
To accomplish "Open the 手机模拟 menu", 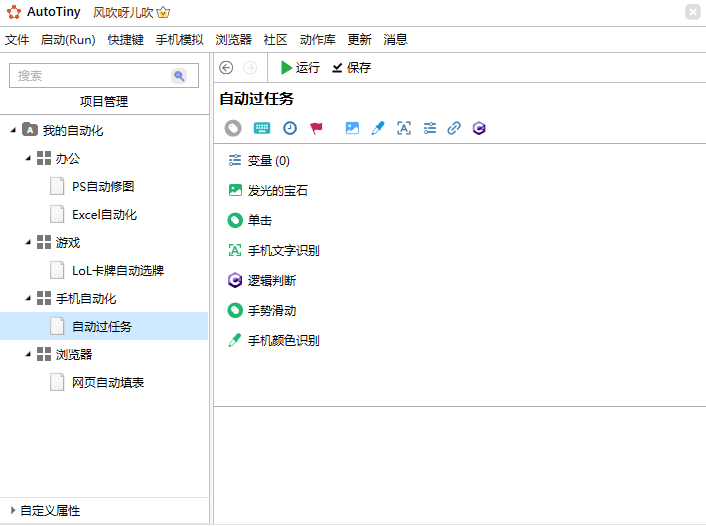I will pyautogui.click(x=179, y=40).
